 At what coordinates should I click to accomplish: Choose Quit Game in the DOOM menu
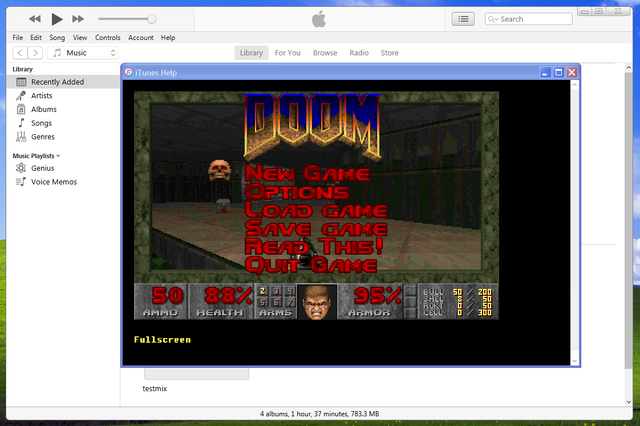(x=311, y=265)
